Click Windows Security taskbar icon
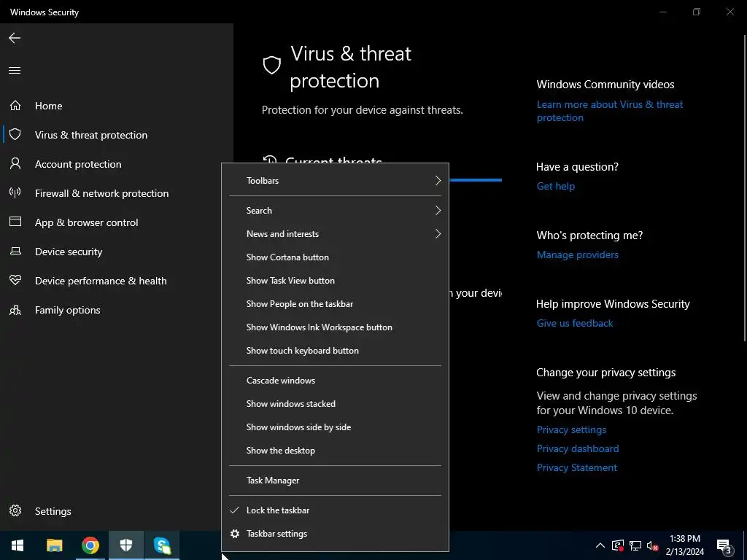The height and width of the screenshot is (560, 747). [x=125, y=545]
